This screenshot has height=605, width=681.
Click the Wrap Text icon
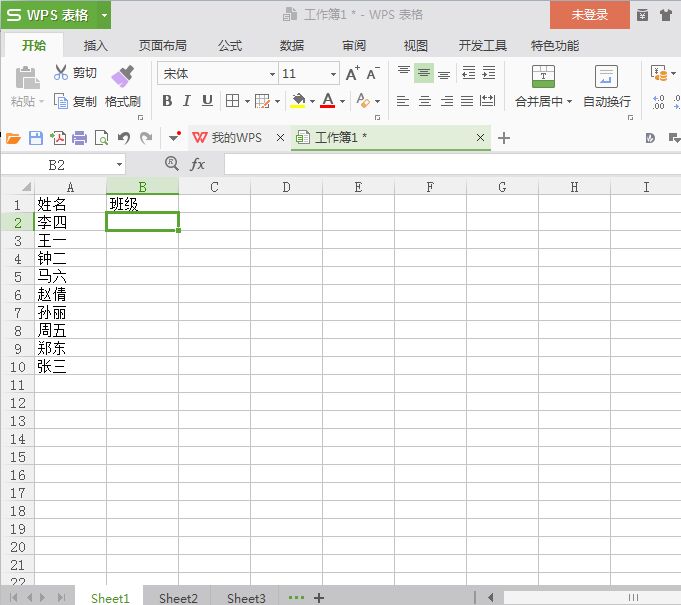click(x=606, y=77)
